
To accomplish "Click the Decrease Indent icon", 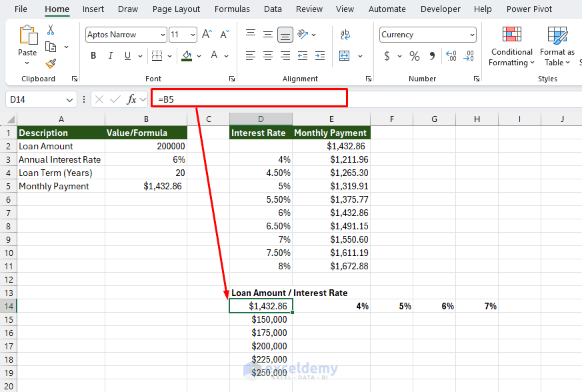I will pos(303,56).
